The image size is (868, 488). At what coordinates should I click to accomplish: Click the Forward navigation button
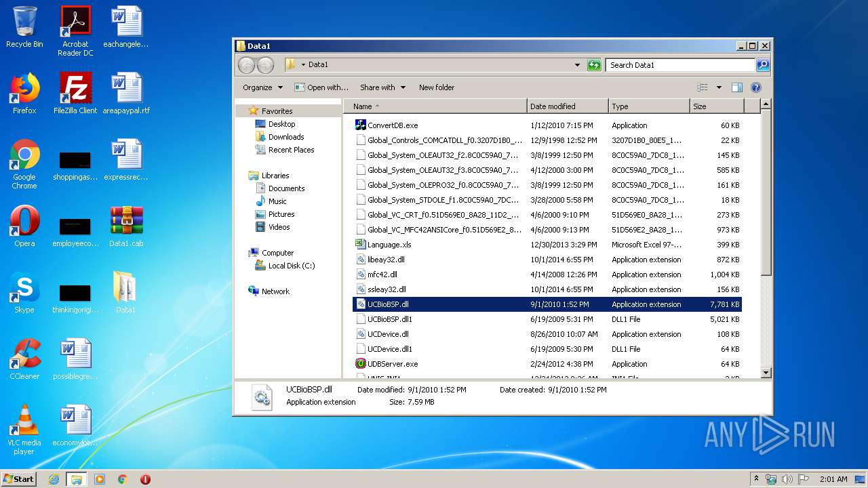265,65
